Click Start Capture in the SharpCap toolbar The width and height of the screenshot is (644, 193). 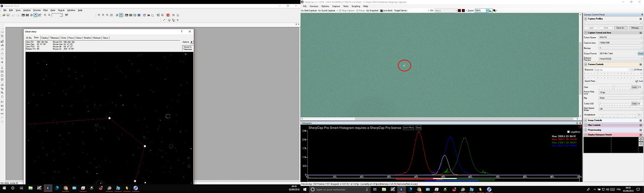pyautogui.click(x=309, y=11)
